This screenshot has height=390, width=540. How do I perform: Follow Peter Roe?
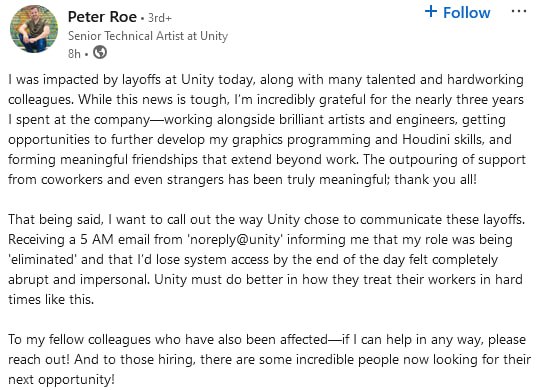pos(457,12)
